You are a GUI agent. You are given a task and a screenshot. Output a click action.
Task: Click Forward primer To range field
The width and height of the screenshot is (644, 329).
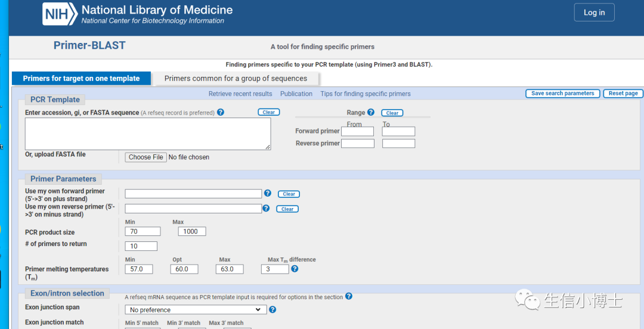point(398,132)
